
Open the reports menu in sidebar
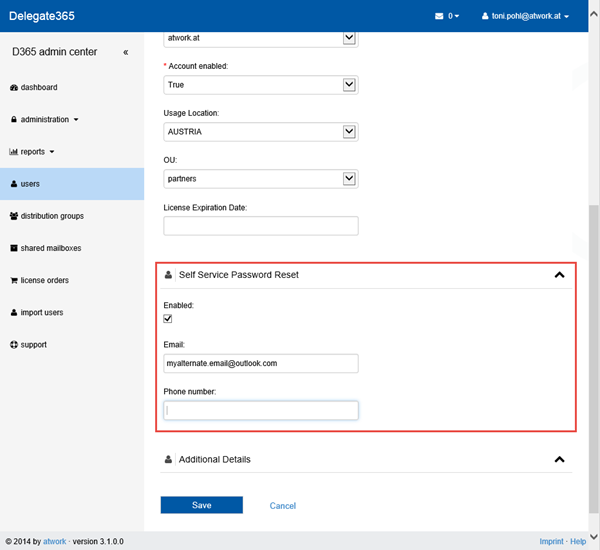[32, 152]
